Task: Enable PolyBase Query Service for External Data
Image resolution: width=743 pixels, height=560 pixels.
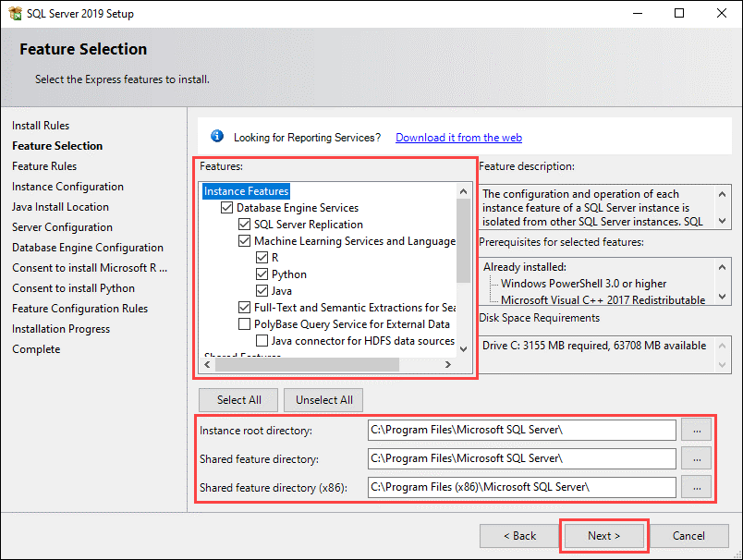Action: click(244, 323)
